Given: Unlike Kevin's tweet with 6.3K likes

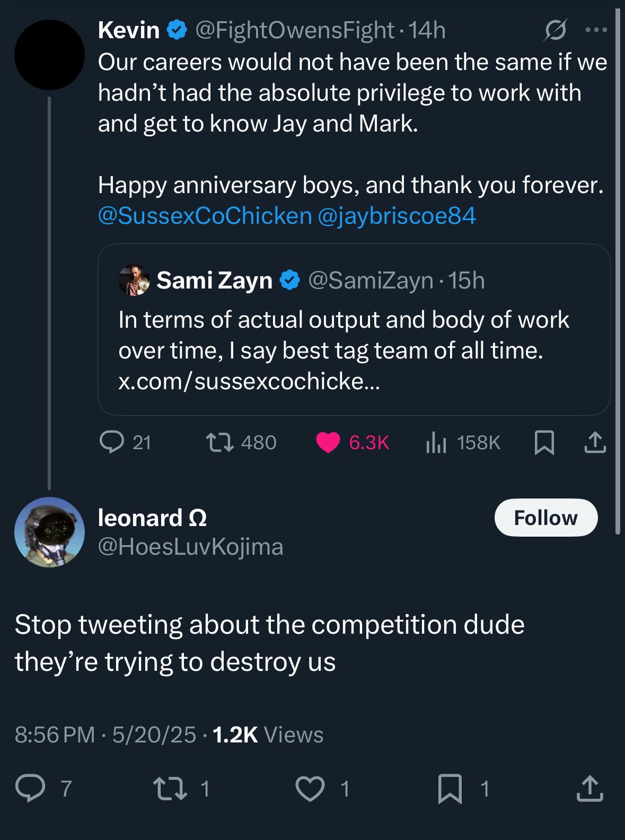Looking at the screenshot, I should (328, 442).
